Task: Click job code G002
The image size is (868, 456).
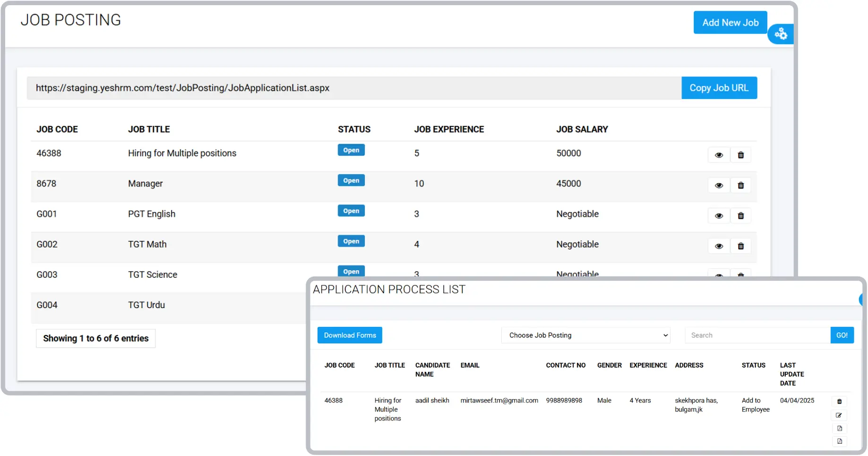Action: 47,244
